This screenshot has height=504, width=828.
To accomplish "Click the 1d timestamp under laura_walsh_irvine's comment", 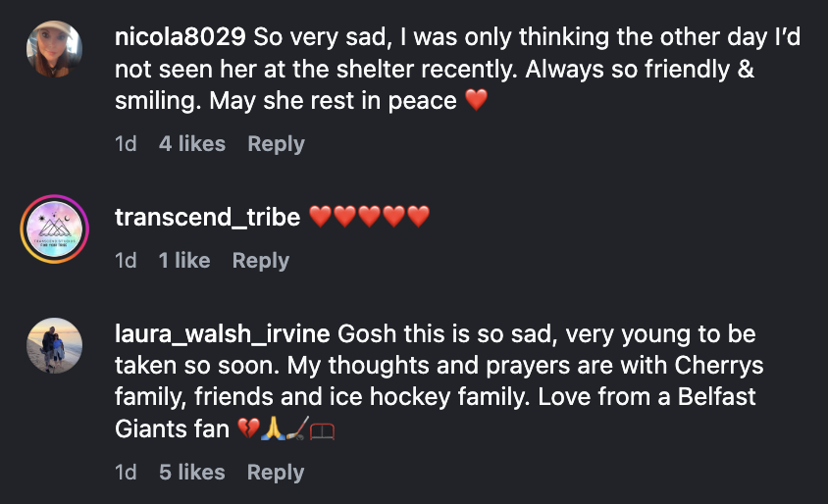I will click(x=126, y=473).
